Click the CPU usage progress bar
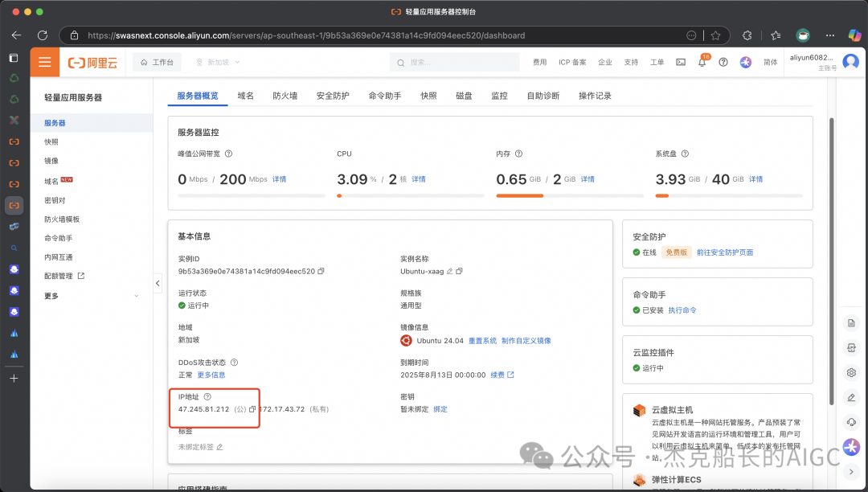Screen dimensions: 868x492 pyautogui.click(x=410, y=195)
